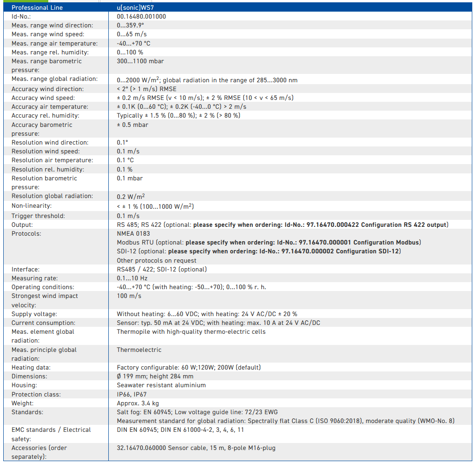
Task: Click the 'Trigger threshold:' label
Action: (x=38, y=216)
